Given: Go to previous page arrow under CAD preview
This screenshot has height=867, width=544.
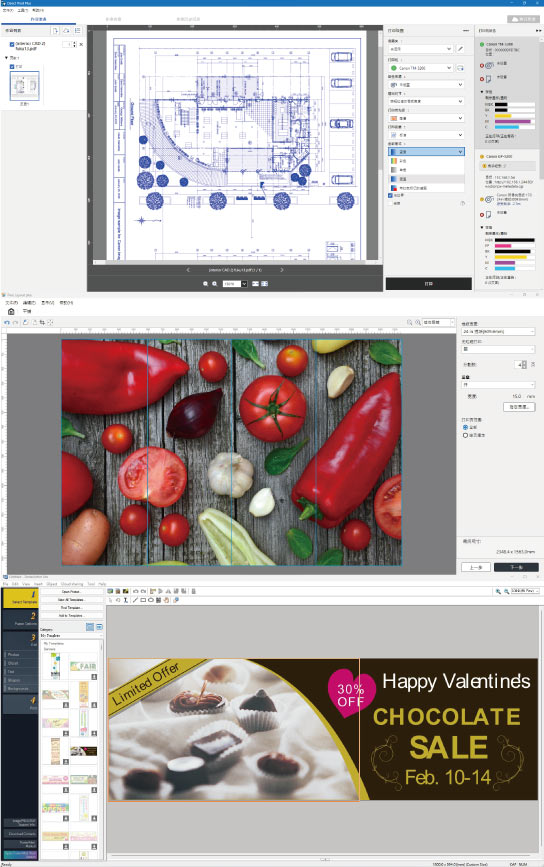Looking at the screenshot, I should pyautogui.click(x=188, y=270).
